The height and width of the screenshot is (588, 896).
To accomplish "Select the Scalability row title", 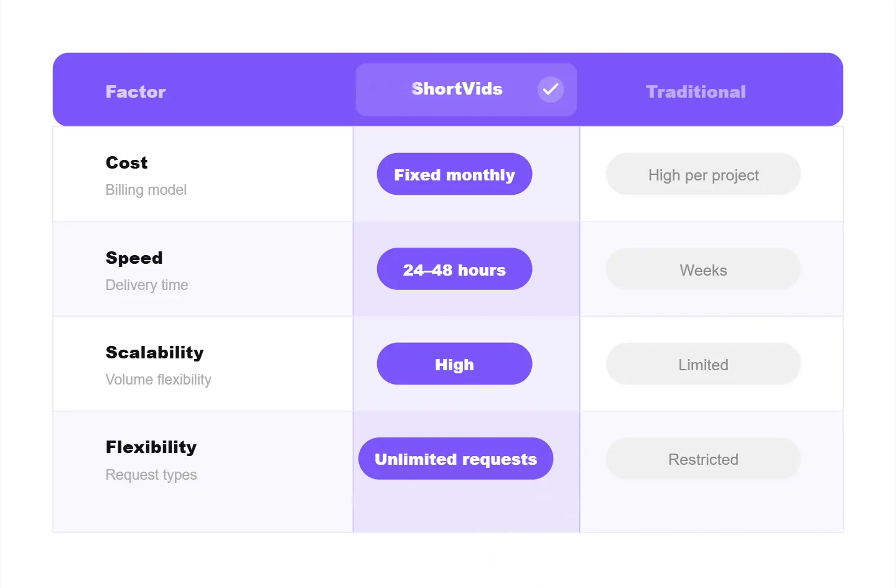I will tap(155, 353).
